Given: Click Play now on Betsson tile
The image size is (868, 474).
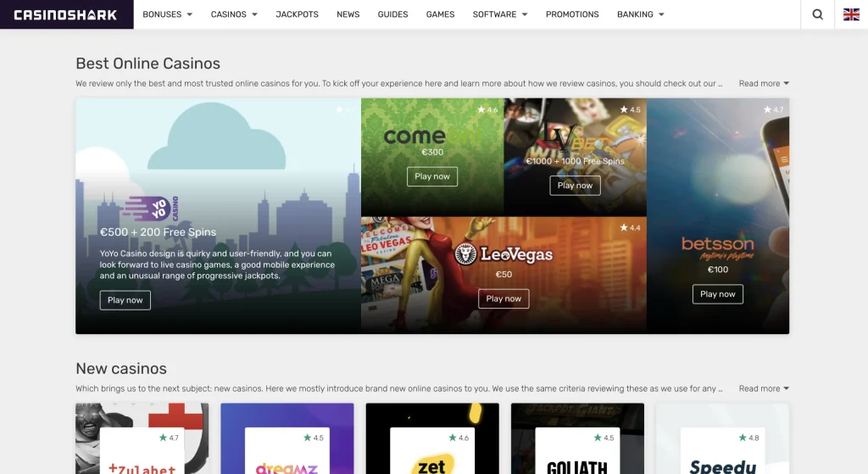Looking at the screenshot, I should [717, 294].
